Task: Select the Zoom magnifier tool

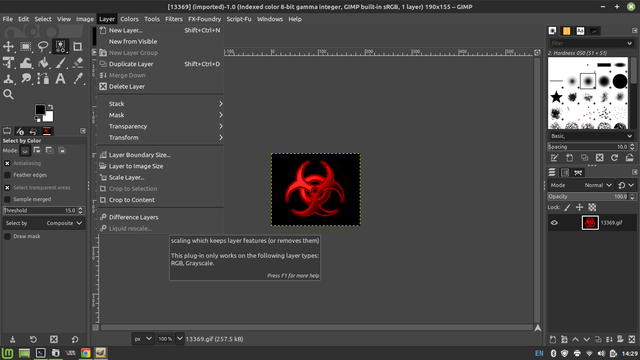Action: pos(8,94)
